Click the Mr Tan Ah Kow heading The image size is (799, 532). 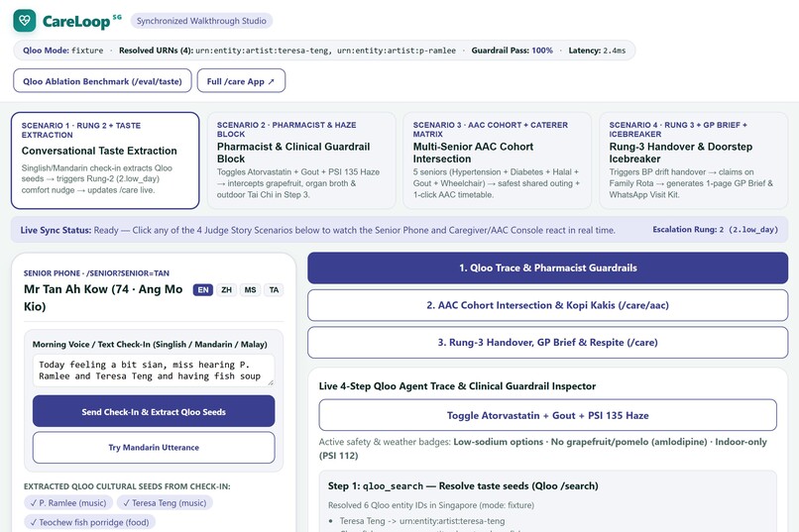(103, 298)
